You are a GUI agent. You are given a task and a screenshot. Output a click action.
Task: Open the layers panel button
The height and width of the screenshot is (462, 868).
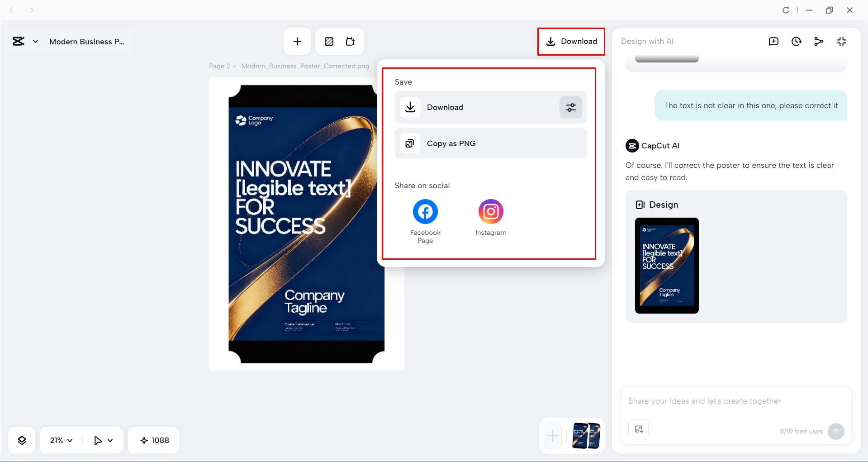[22, 440]
